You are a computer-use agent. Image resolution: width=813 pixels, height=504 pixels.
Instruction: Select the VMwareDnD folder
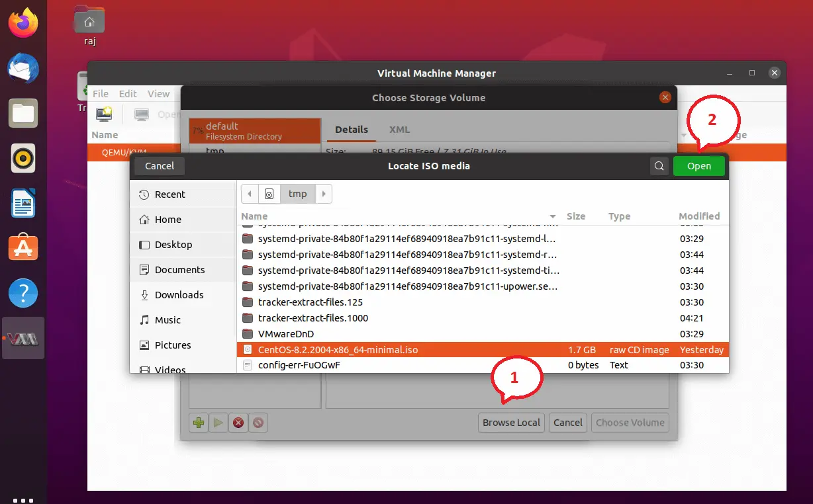[x=483, y=334]
